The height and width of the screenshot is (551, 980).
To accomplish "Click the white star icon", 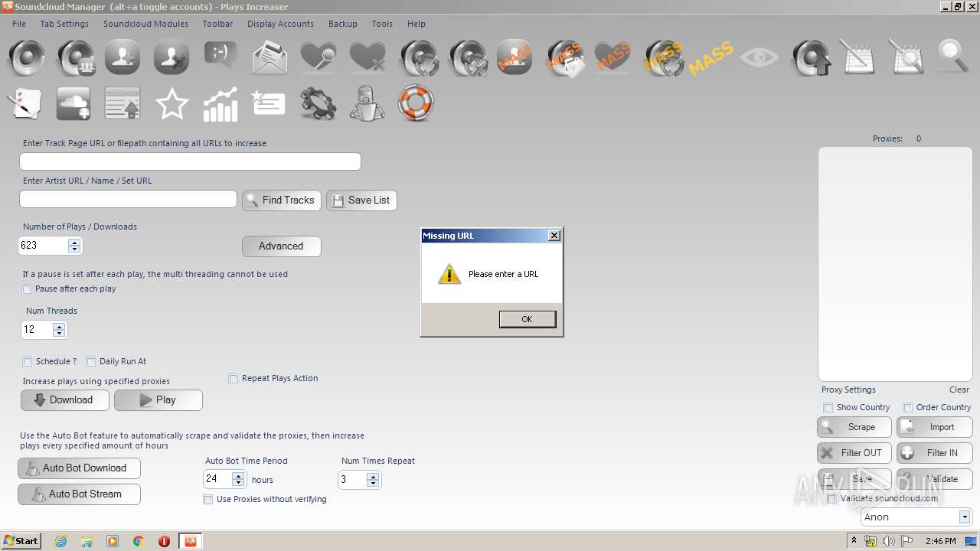I will click(171, 103).
